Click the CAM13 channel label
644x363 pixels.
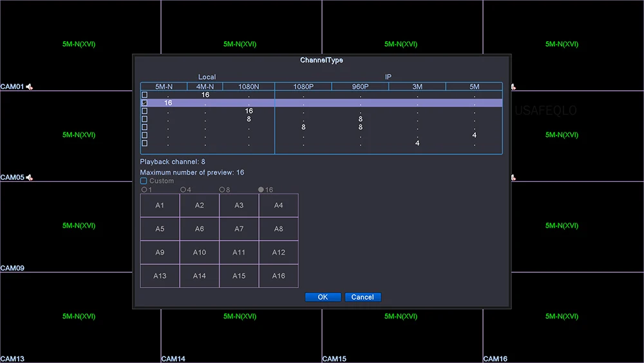click(x=12, y=359)
